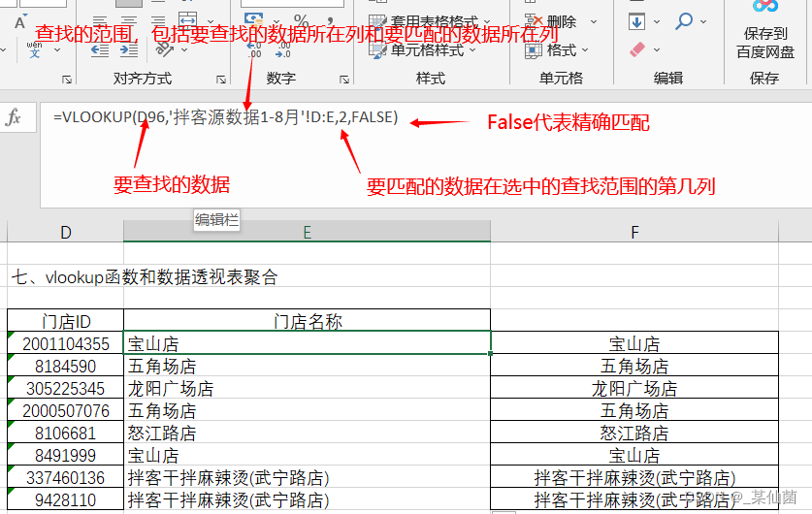Screen dimensions: 812x514
Task: Select column E 龙阳广场店 cell
Action: click(x=307, y=388)
